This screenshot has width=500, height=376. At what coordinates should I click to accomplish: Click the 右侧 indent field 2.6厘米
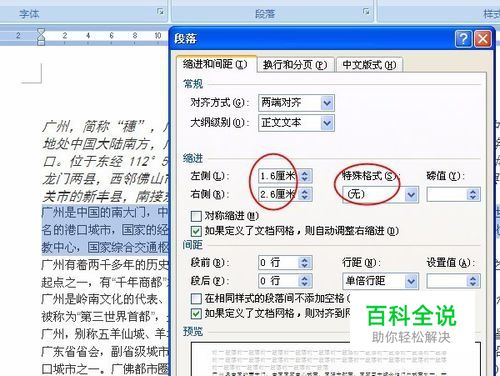[x=278, y=194]
